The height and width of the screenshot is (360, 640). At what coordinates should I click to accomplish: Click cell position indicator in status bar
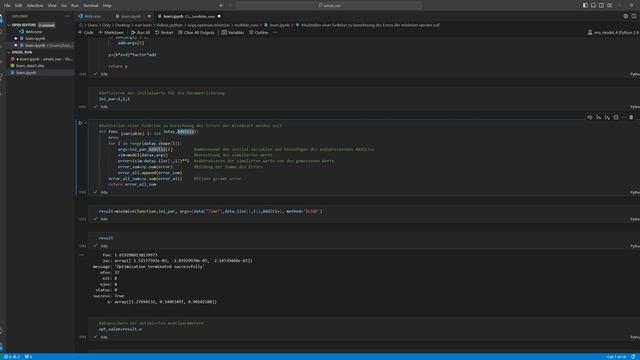[616, 357]
